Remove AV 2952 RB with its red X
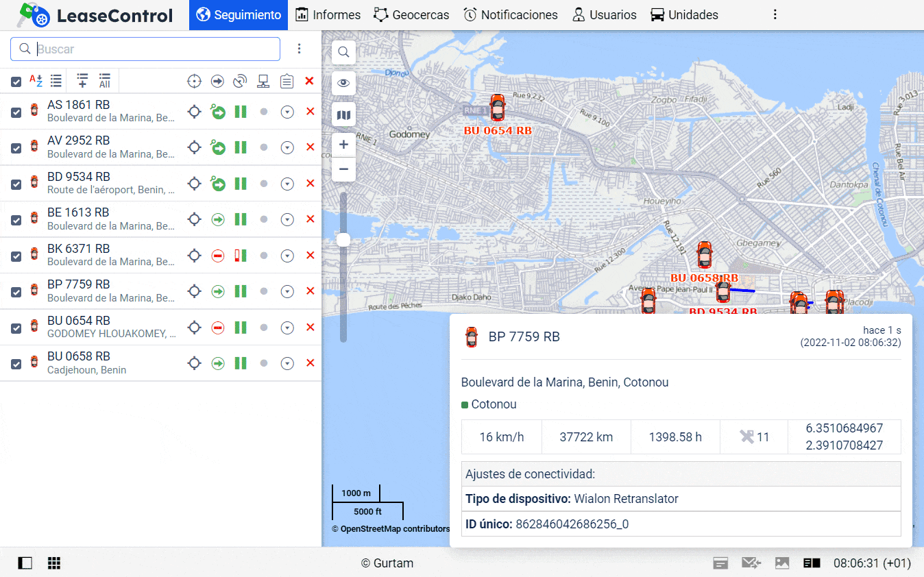 point(310,147)
